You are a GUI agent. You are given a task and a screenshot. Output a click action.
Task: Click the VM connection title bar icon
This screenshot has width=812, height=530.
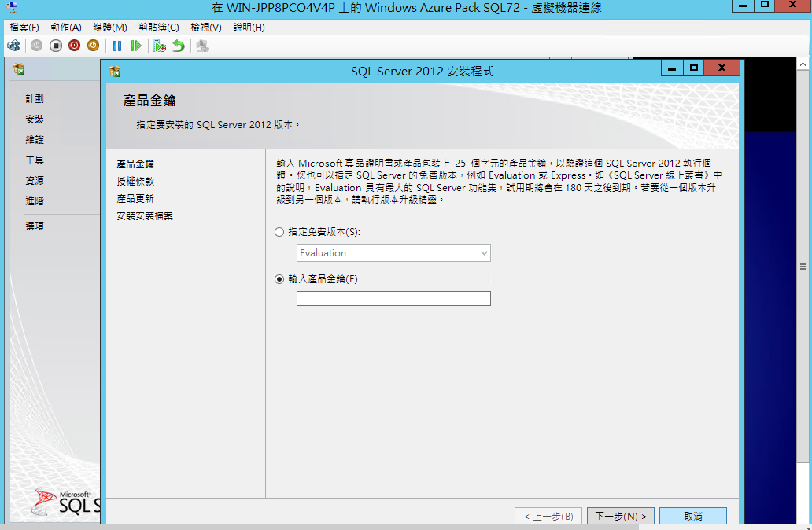coord(12,7)
